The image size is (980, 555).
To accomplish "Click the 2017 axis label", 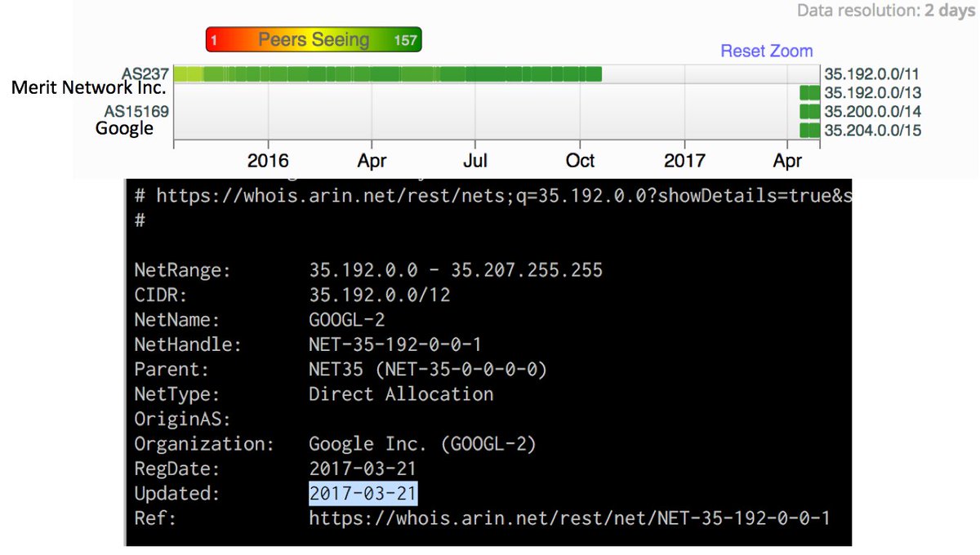I will [684, 161].
